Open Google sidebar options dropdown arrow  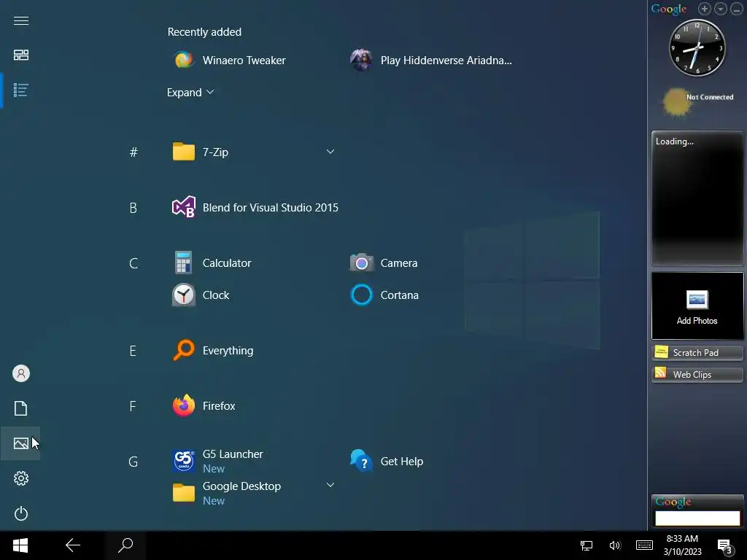point(720,9)
